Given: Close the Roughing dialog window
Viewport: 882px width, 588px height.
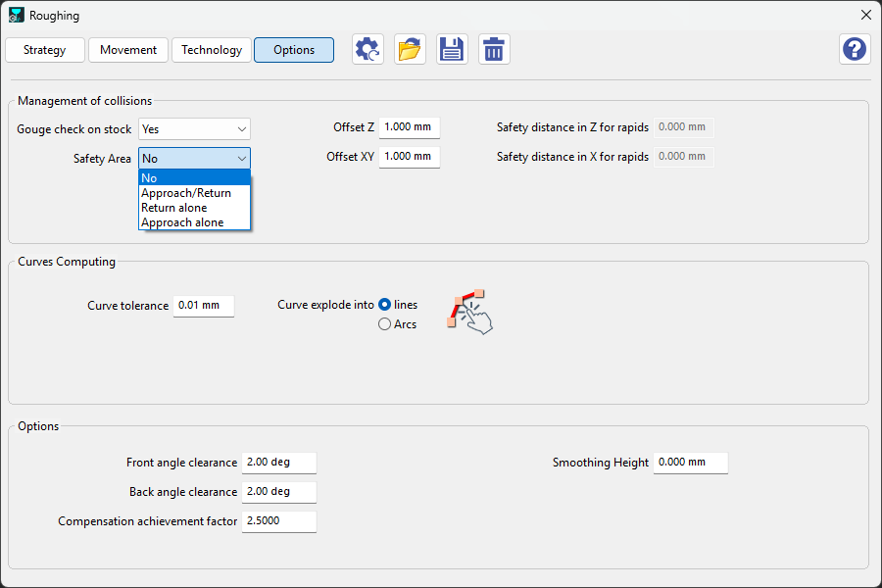Looking at the screenshot, I should tap(865, 16).
